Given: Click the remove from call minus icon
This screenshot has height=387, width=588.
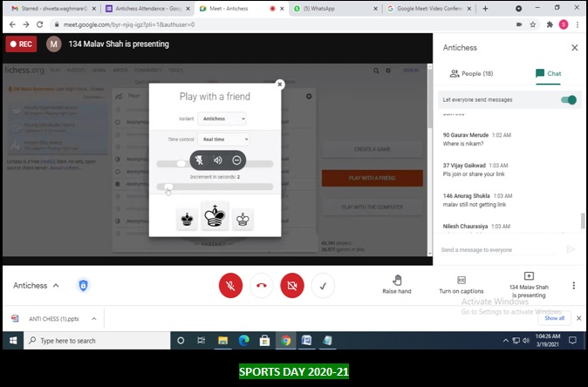Looking at the screenshot, I should (236, 160).
